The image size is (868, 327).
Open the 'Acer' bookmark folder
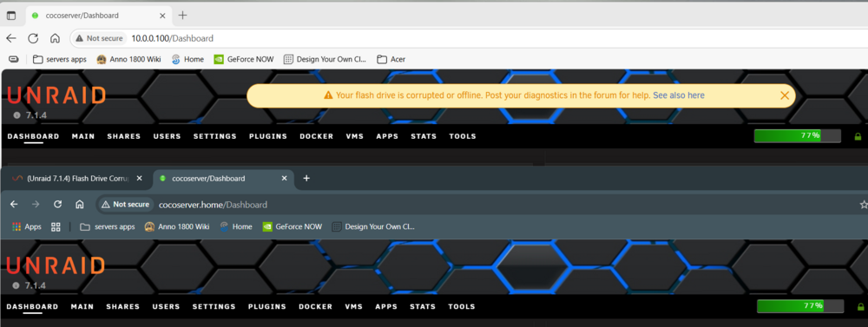click(391, 59)
